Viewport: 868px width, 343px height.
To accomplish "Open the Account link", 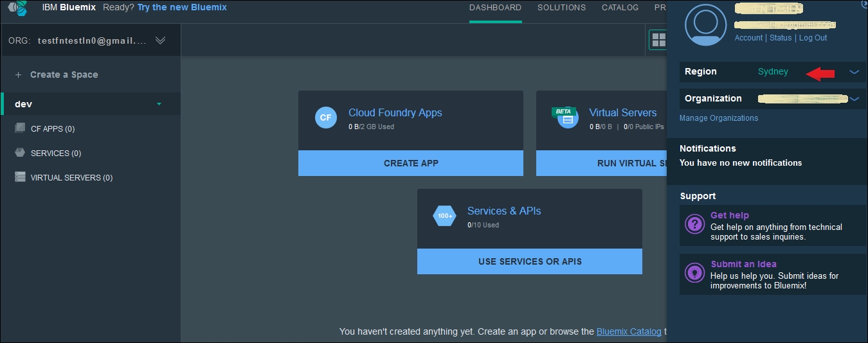I will [748, 38].
